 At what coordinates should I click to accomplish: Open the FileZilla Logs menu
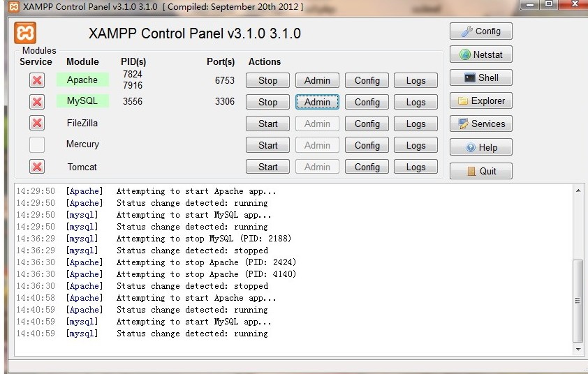(416, 124)
